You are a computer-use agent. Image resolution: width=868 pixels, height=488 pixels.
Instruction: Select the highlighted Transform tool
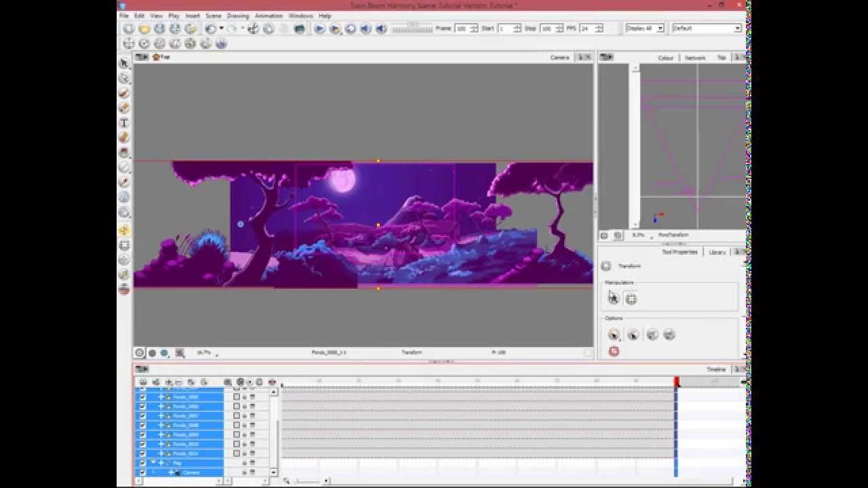124,230
